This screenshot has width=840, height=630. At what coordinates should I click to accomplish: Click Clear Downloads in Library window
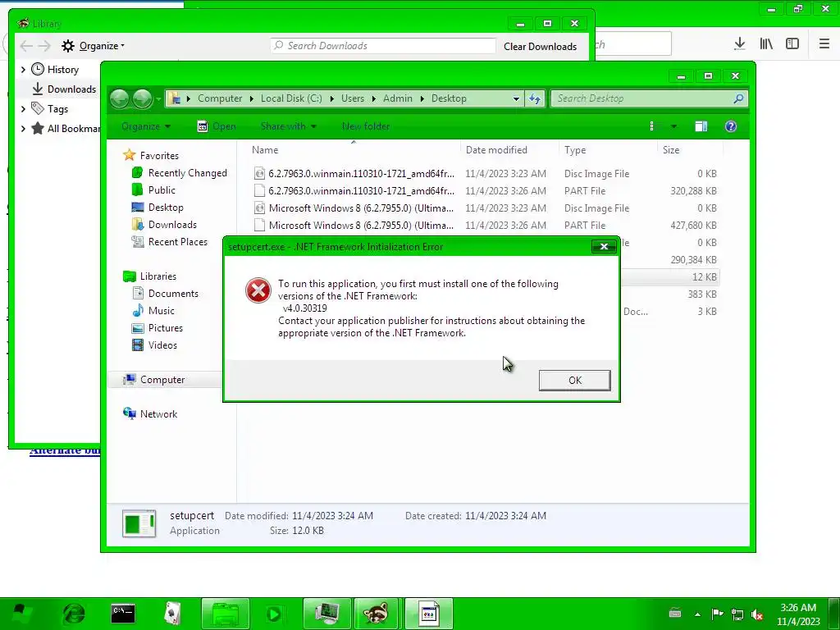pos(540,47)
